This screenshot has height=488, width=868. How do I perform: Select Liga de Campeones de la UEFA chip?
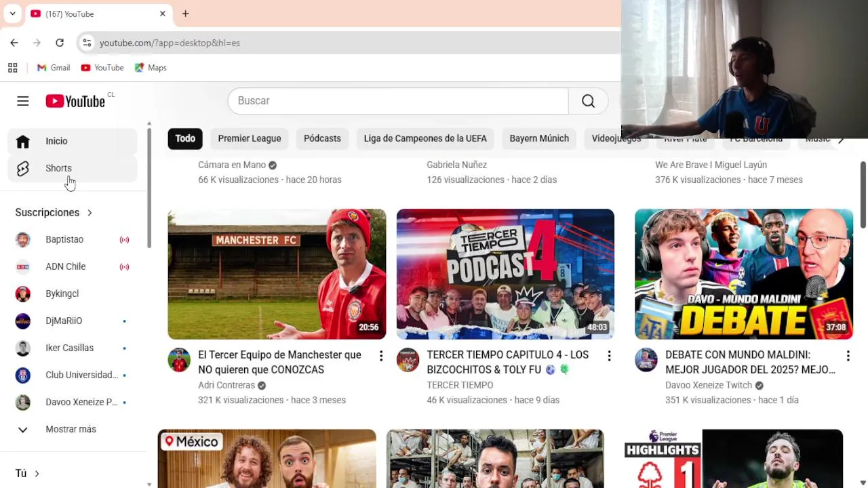pyautogui.click(x=425, y=138)
